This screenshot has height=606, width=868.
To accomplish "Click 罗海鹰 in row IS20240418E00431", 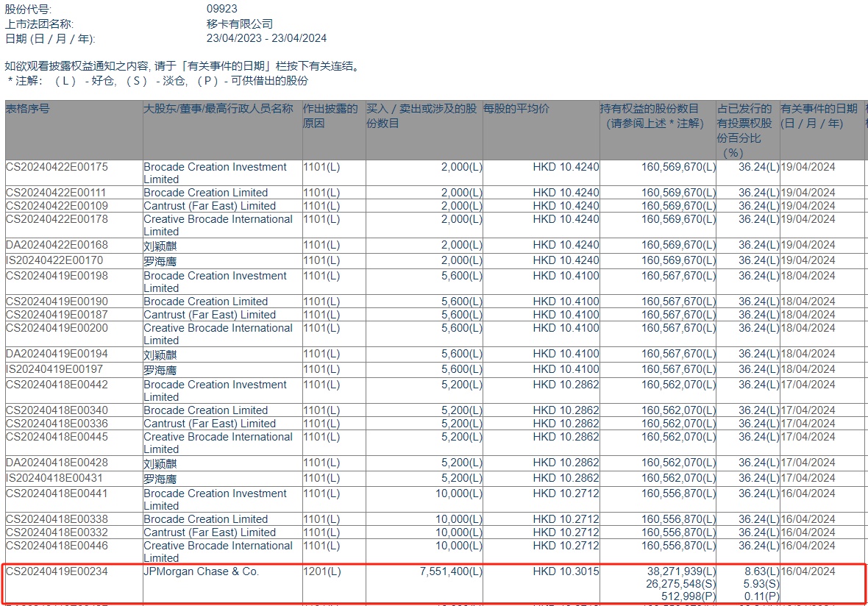I will (160, 480).
